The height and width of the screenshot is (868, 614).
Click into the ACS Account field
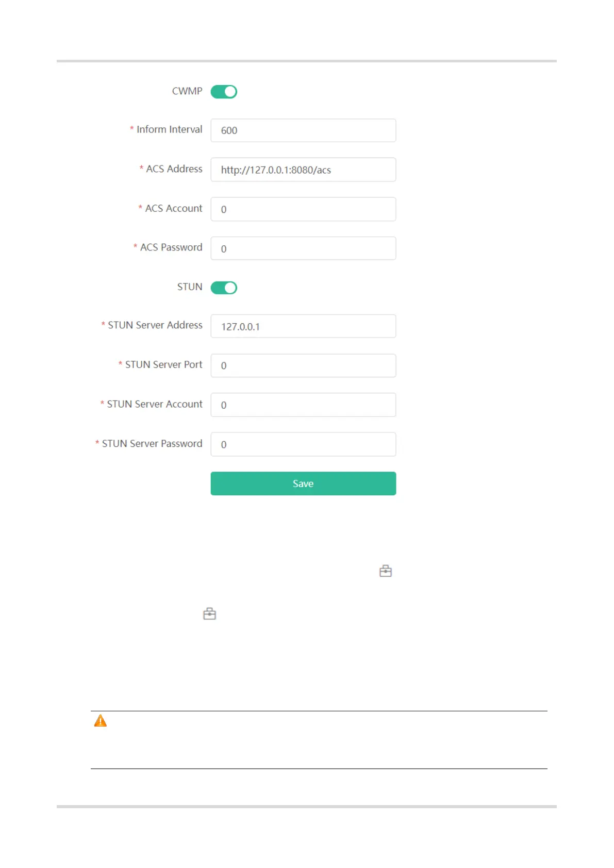click(x=303, y=209)
